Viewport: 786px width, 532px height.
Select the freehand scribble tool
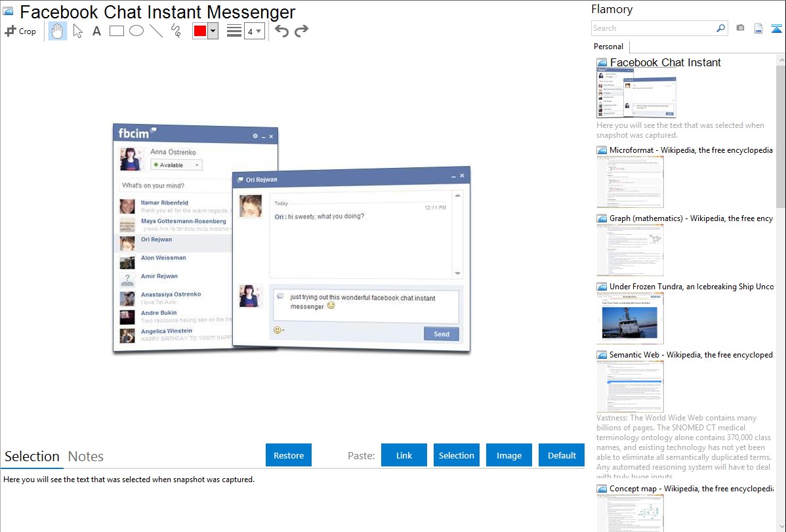[x=176, y=31]
